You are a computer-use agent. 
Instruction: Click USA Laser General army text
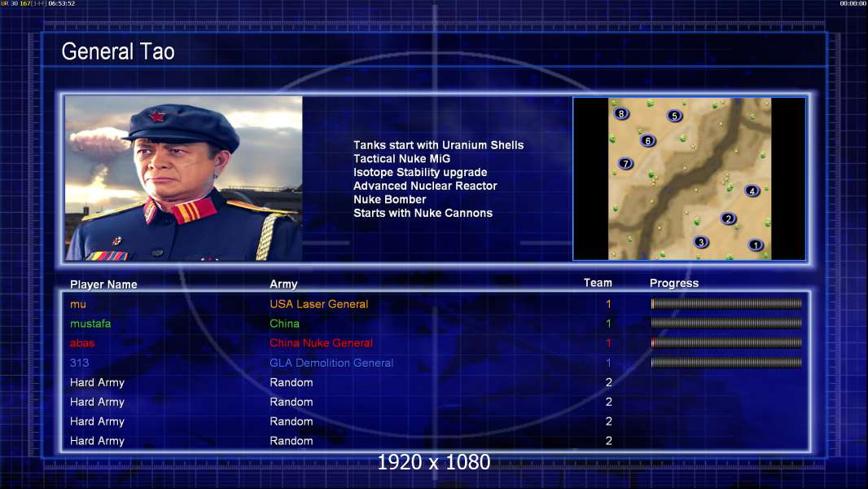[x=319, y=304]
